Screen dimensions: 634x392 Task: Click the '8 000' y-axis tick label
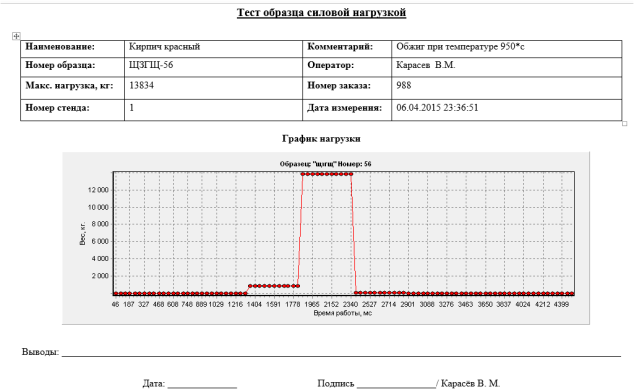pos(100,224)
